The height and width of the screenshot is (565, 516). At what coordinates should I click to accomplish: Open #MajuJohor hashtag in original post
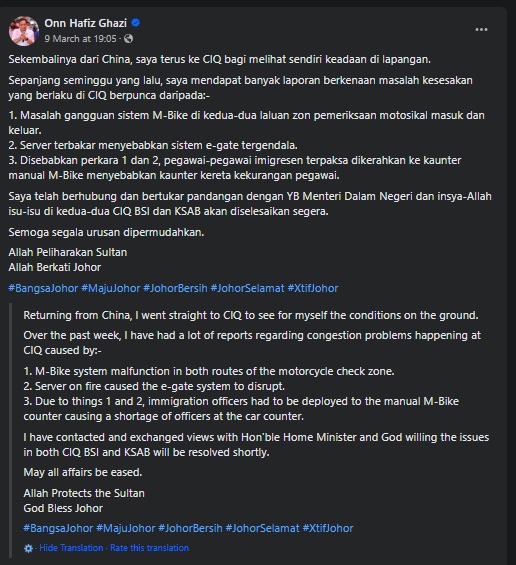click(111, 288)
